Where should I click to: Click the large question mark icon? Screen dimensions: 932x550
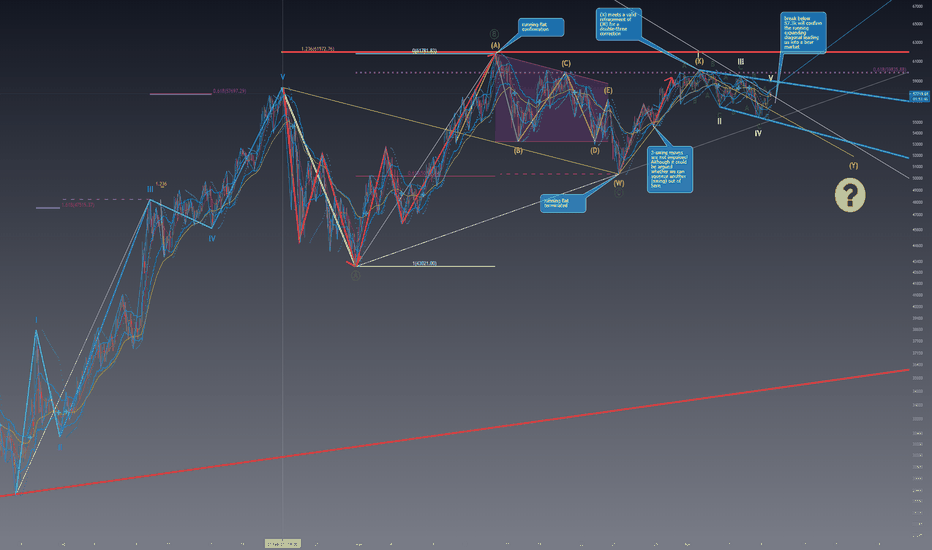point(850,195)
